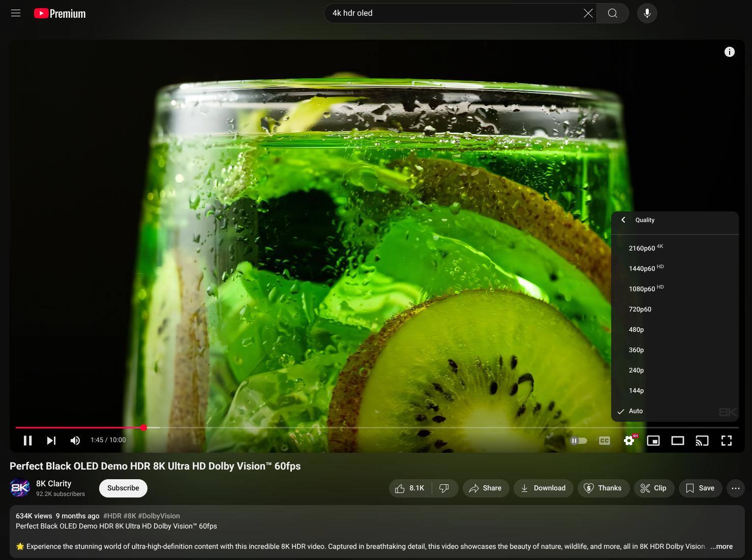Expand more actions menu with three dots
752x560 pixels.
(735, 488)
